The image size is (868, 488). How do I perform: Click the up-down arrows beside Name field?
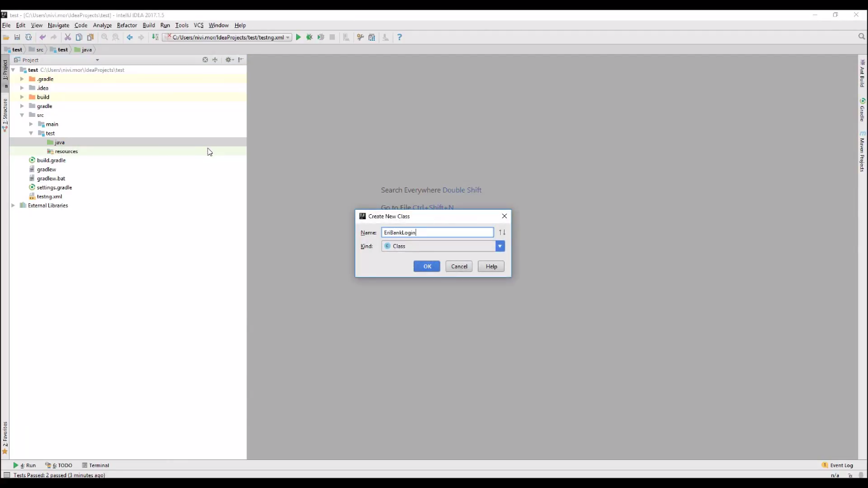point(502,233)
